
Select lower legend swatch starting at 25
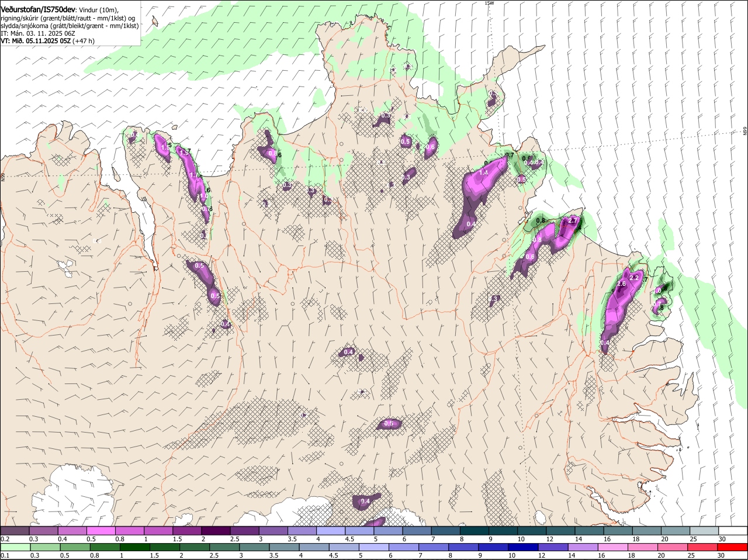pos(702,547)
